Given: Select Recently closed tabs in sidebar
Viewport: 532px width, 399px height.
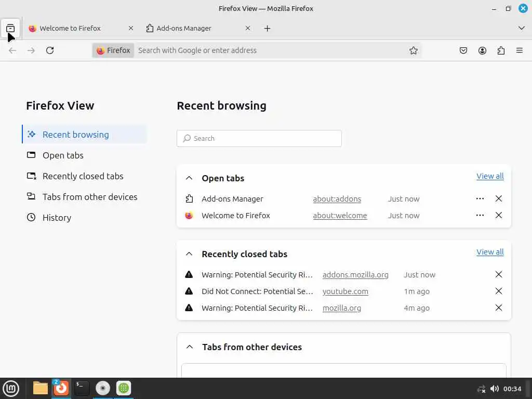Looking at the screenshot, I should pyautogui.click(x=85, y=176).
